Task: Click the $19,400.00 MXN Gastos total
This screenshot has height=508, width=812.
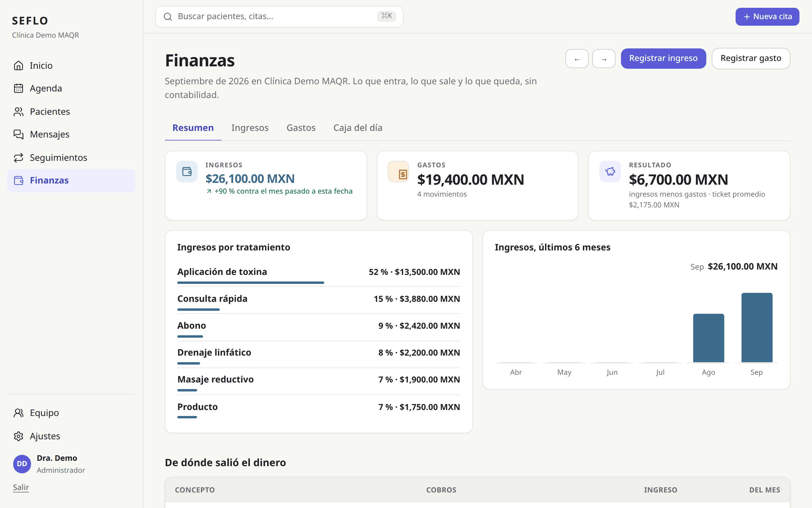Action: pos(470,180)
